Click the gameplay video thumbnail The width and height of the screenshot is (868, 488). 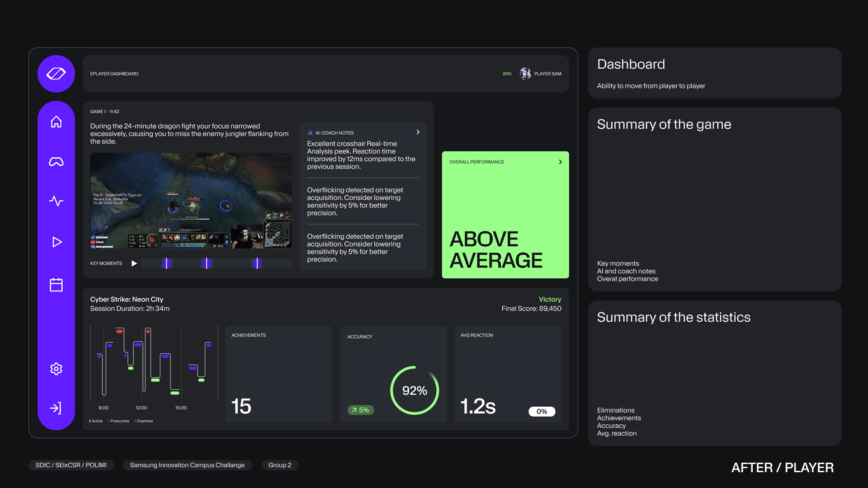[x=190, y=201]
